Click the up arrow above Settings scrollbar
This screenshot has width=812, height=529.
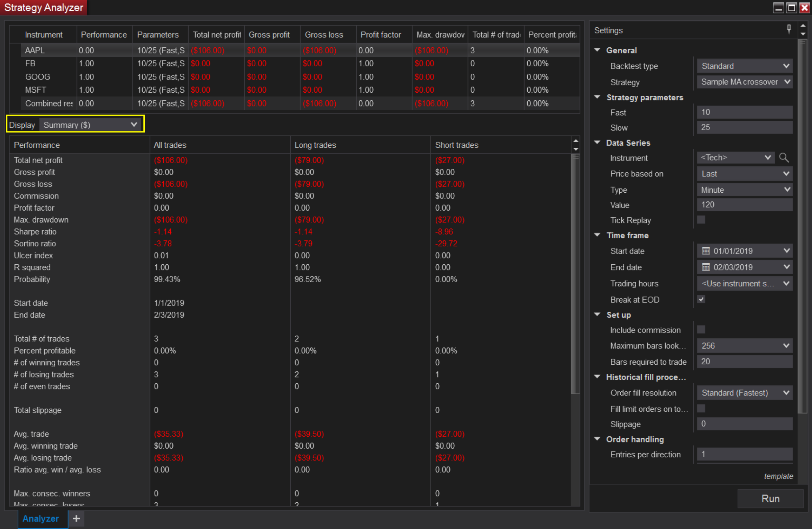[803, 26]
